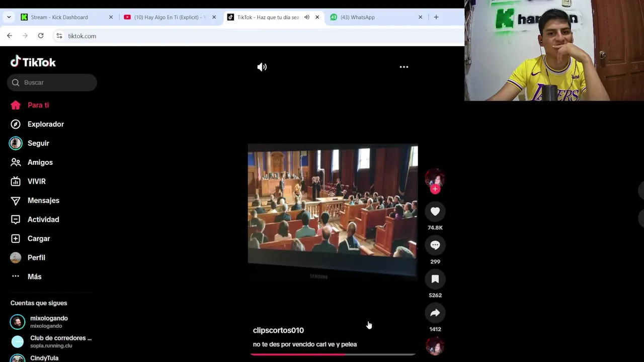644x362 pixels.
Task: Open the clipscortos010 username link
Action: [x=278, y=330]
